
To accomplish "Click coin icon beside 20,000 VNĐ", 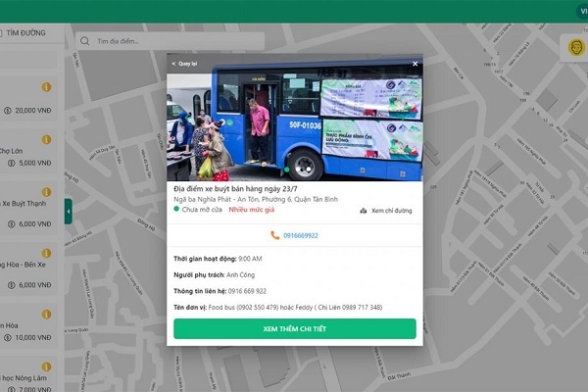I will tap(8, 111).
